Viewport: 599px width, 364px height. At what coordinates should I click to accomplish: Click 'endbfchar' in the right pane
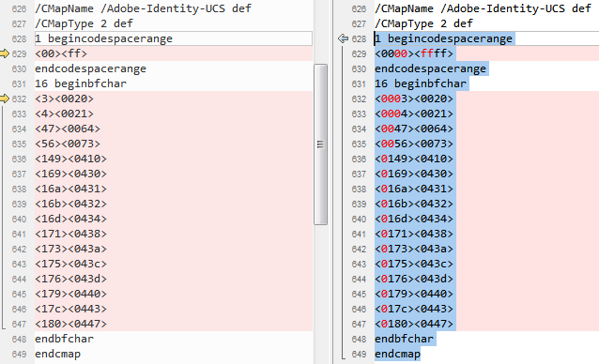point(404,339)
